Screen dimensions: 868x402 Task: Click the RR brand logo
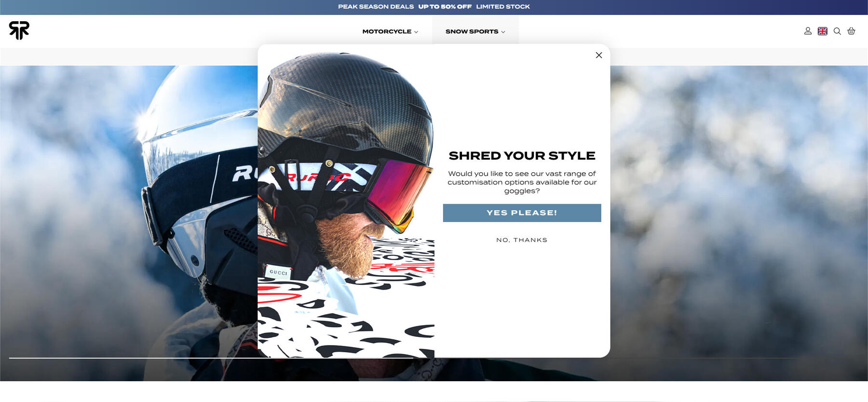(19, 30)
